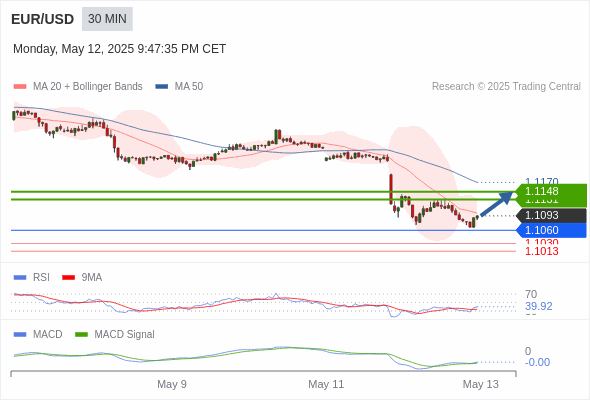This screenshot has height=400, width=590.
Task: Click the MACD blue legend swatch
Action: tap(20, 335)
